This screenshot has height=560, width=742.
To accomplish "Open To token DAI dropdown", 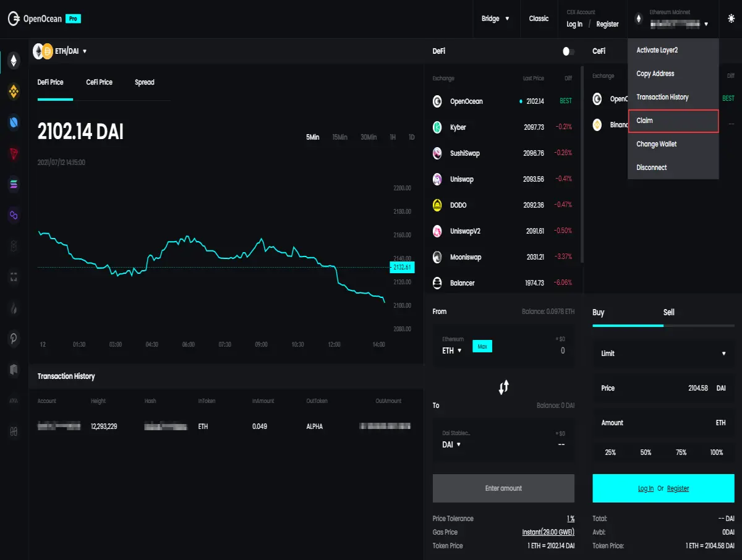I will [x=451, y=444].
